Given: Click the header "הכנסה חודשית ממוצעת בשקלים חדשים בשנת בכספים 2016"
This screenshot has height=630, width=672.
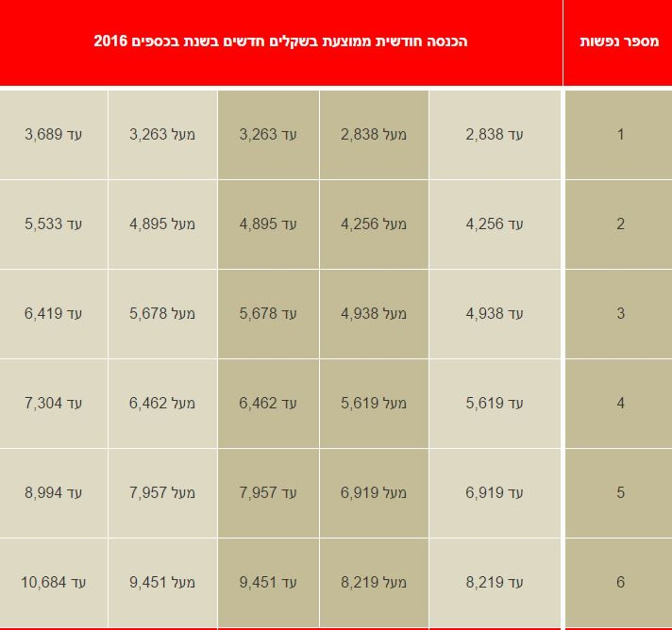Looking at the screenshot, I should click(281, 42).
